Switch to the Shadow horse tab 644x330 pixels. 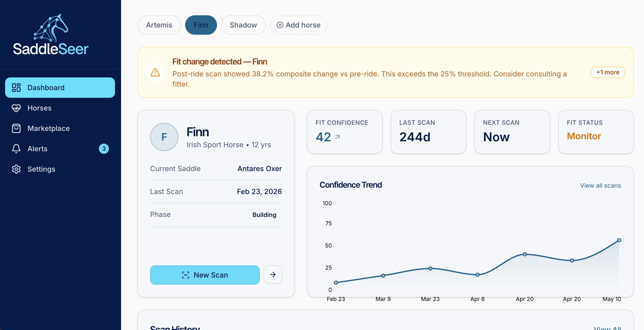[x=243, y=25]
